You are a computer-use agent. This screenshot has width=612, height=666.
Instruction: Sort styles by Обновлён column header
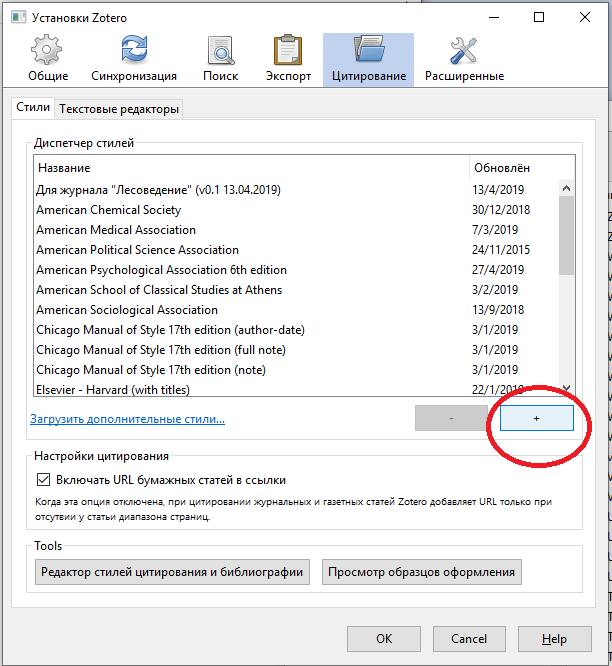pos(522,168)
